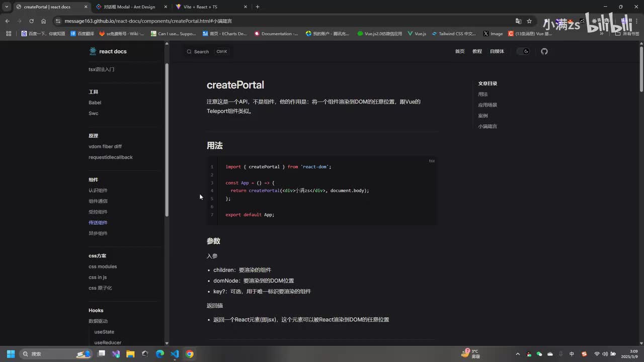Show hidden system tray icons chevron
The width and height of the screenshot is (644, 362).
pyautogui.click(x=518, y=354)
